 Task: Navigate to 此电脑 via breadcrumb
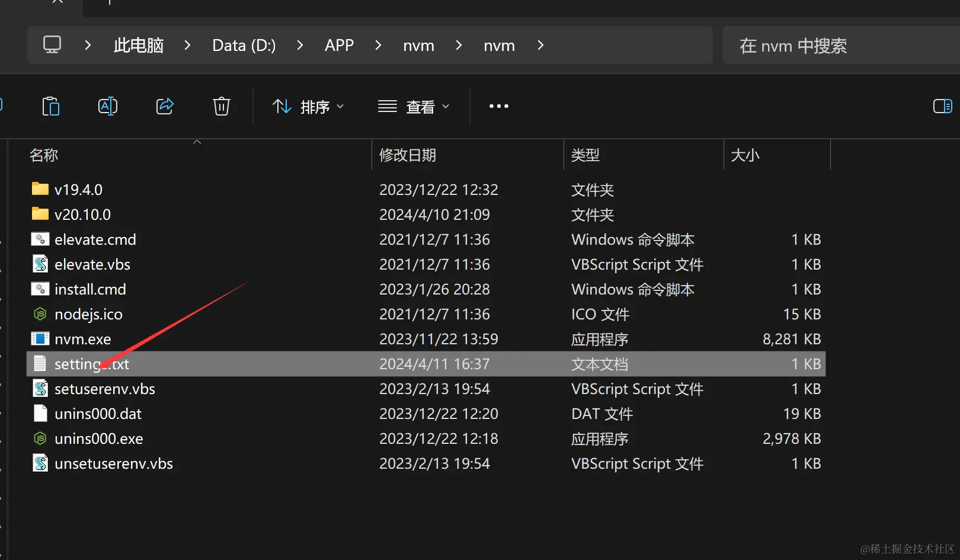138,45
